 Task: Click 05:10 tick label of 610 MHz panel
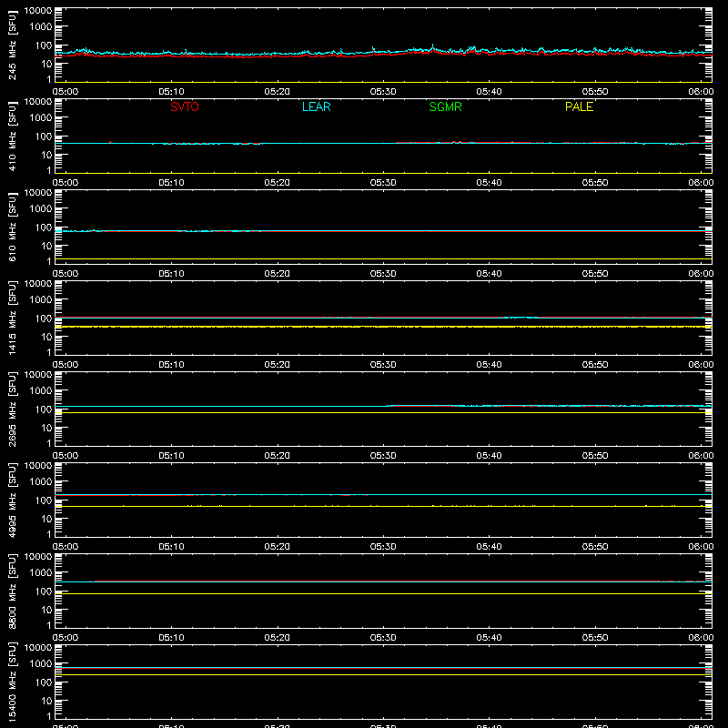click(x=171, y=274)
